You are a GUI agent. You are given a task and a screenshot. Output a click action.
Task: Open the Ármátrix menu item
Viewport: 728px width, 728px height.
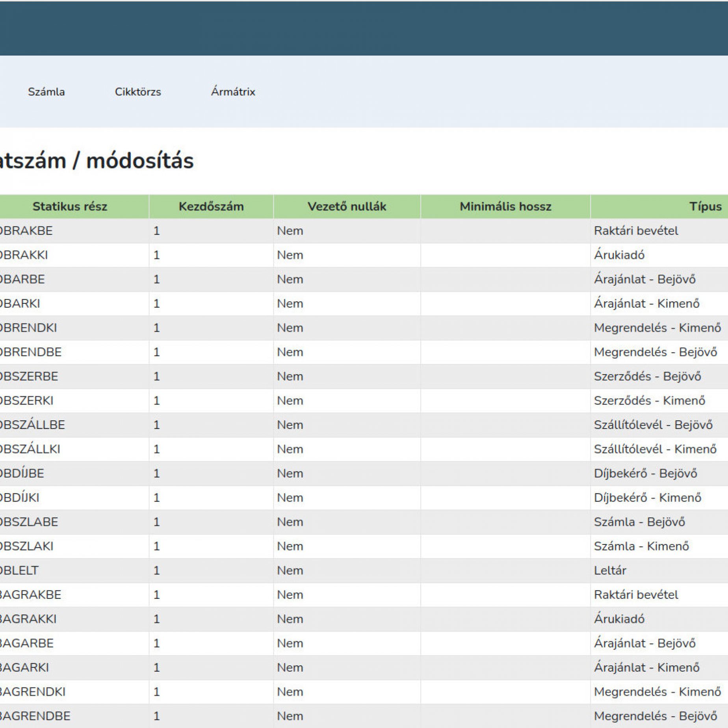point(233,92)
